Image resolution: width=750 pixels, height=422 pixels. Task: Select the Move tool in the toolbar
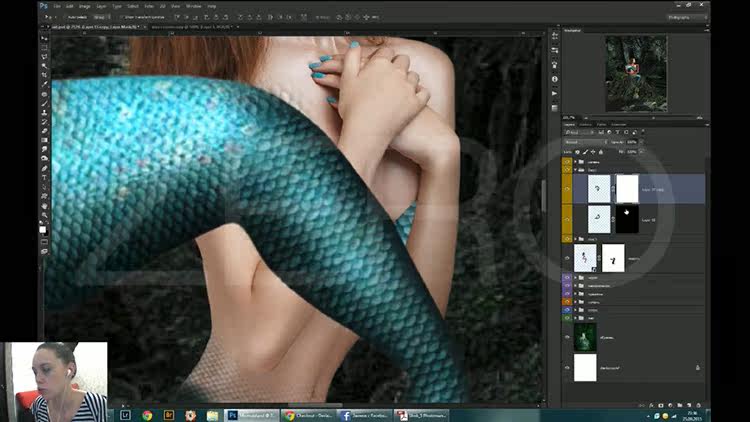pos(44,37)
